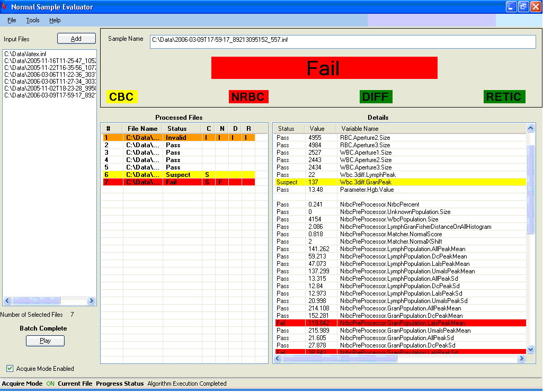The width and height of the screenshot is (543, 392).
Task: Select the Fail row 7 in Processed Files
Action: (178, 182)
